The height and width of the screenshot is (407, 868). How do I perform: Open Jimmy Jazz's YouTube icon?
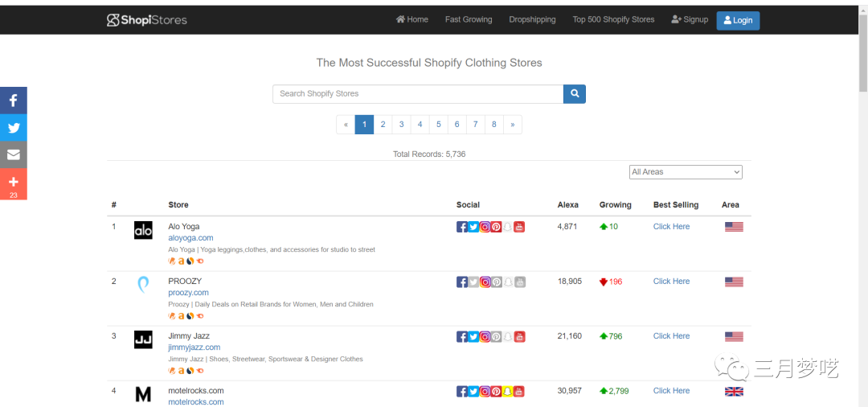point(519,336)
